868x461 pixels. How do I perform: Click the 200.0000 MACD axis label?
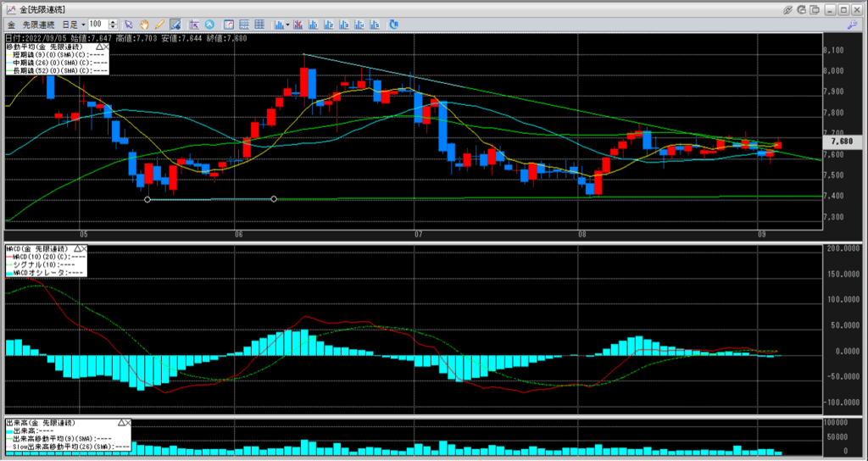[x=843, y=248]
